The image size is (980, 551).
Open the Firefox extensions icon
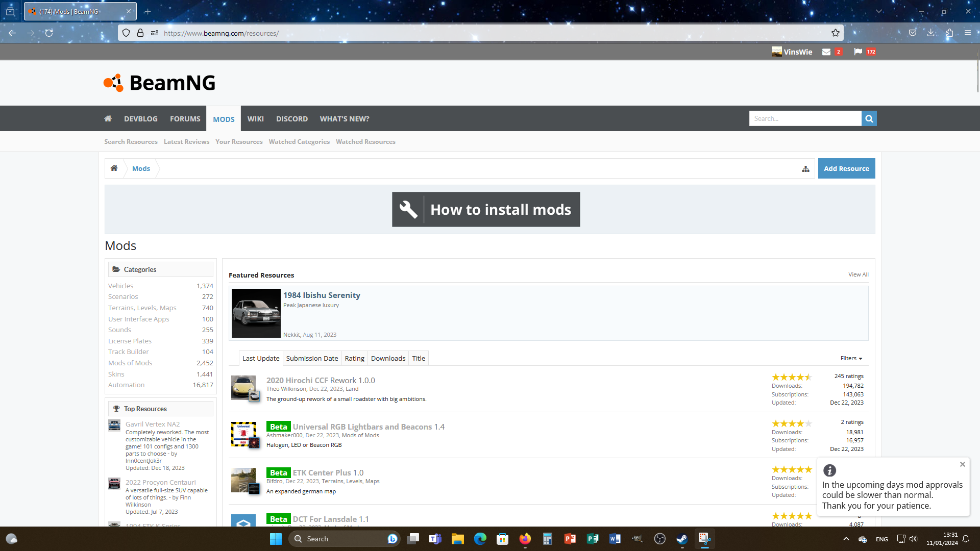[x=949, y=33]
